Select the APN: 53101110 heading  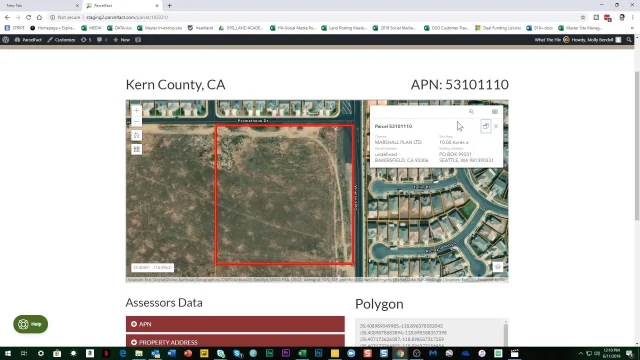[x=460, y=84]
